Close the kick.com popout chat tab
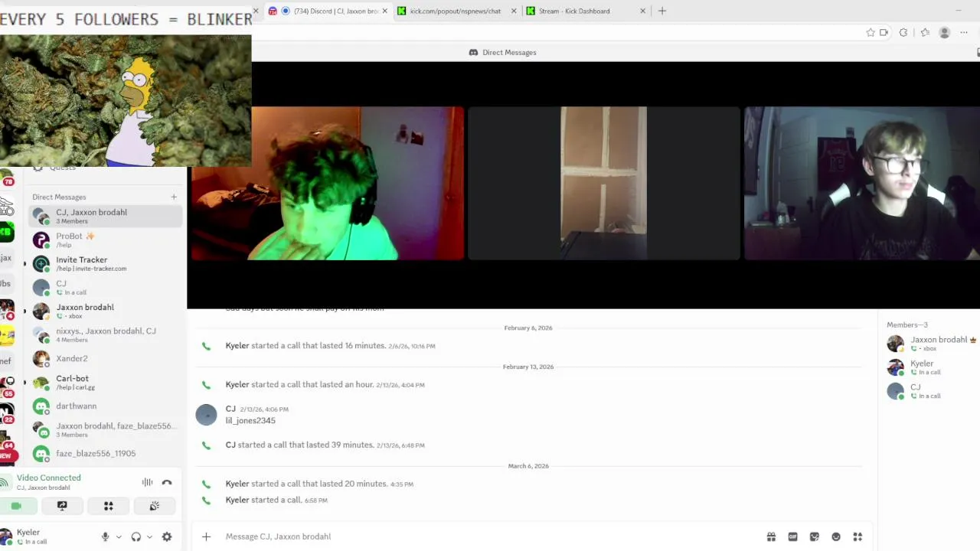 pyautogui.click(x=514, y=11)
